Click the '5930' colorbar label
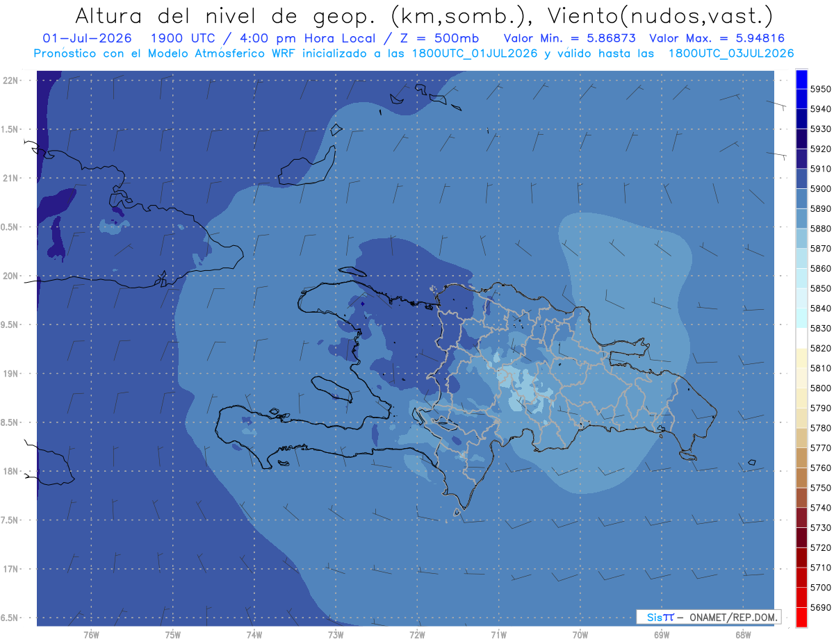 click(x=820, y=129)
